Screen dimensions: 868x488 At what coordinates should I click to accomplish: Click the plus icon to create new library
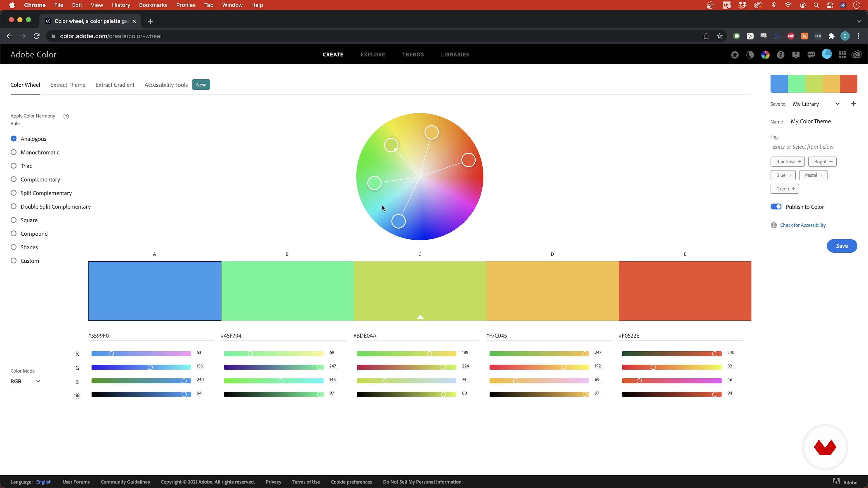(x=854, y=104)
